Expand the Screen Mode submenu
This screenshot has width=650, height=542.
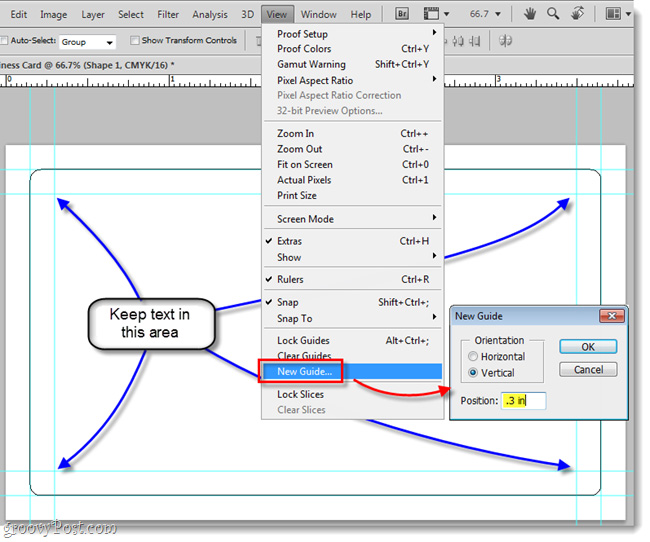coord(352,219)
